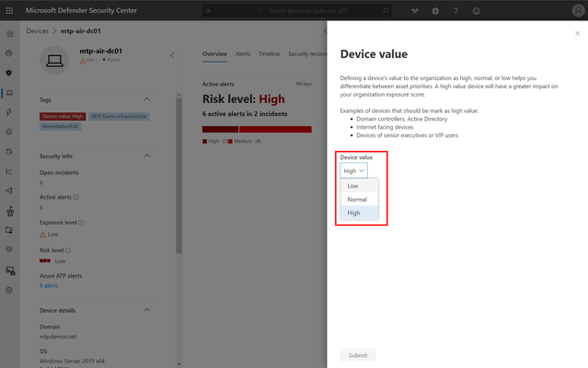Click the Windows Server 2019 x64 value
The width and height of the screenshot is (588, 368).
click(72, 362)
